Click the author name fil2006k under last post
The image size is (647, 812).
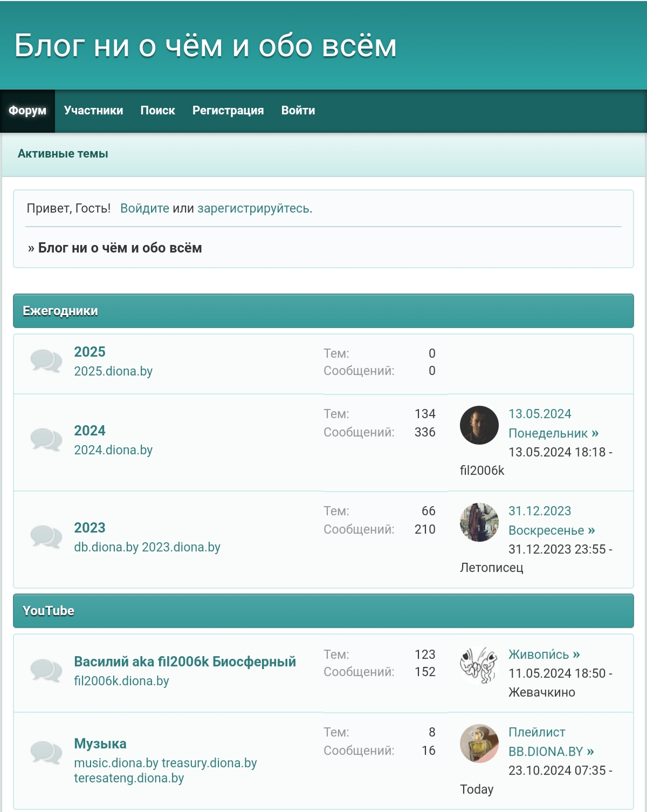click(482, 470)
